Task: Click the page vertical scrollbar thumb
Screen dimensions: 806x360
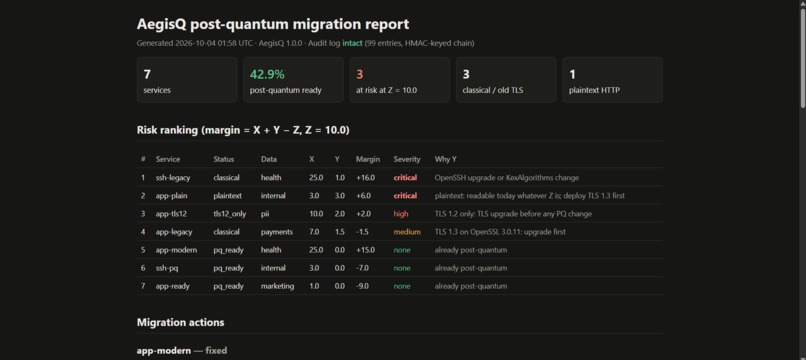Action: click(802, 57)
